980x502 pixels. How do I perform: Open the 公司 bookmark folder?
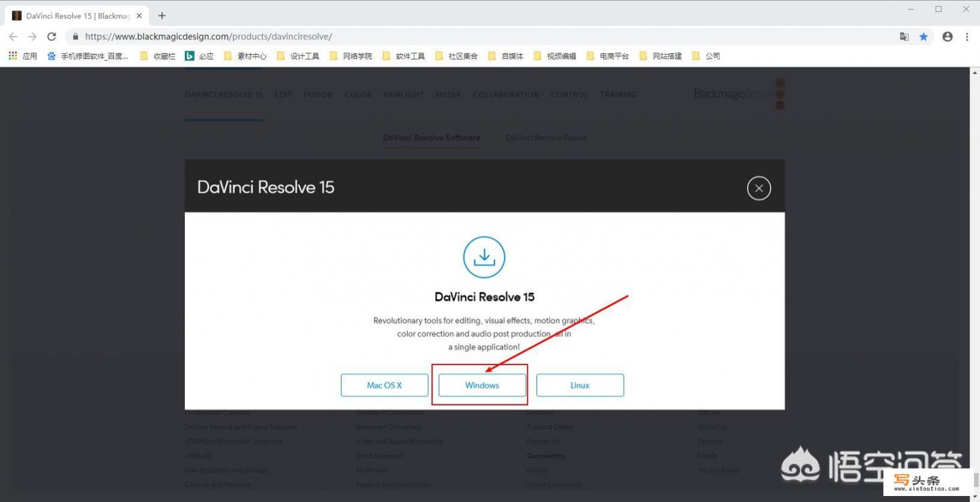706,56
